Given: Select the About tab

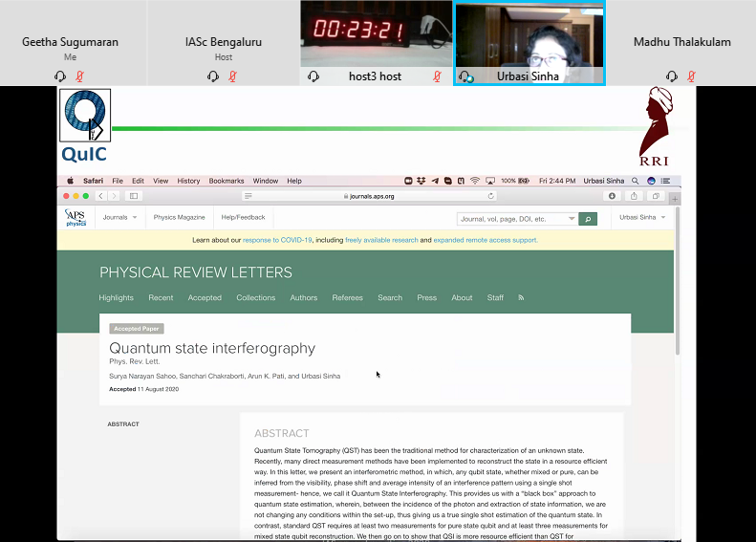Looking at the screenshot, I should pyautogui.click(x=462, y=298).
